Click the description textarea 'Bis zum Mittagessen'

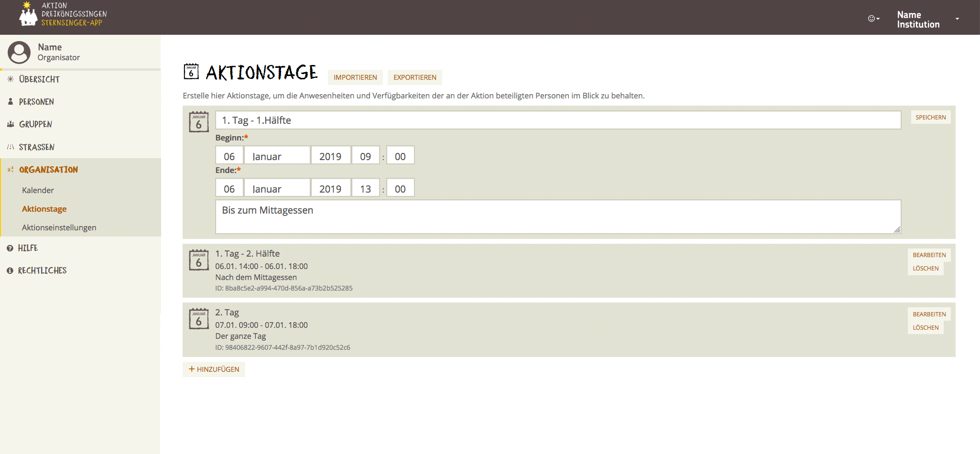pyautogui.click(x=558, y=217)
